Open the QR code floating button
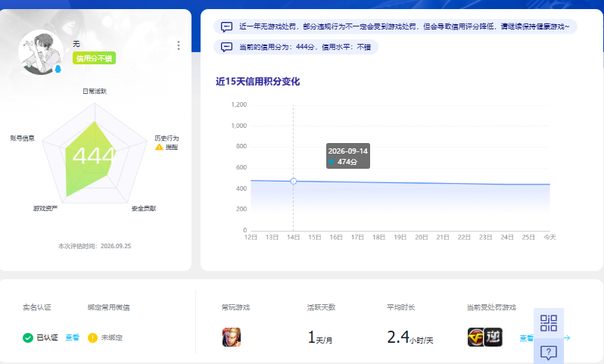This screenshot has height=364, width=604. (549, 323)
